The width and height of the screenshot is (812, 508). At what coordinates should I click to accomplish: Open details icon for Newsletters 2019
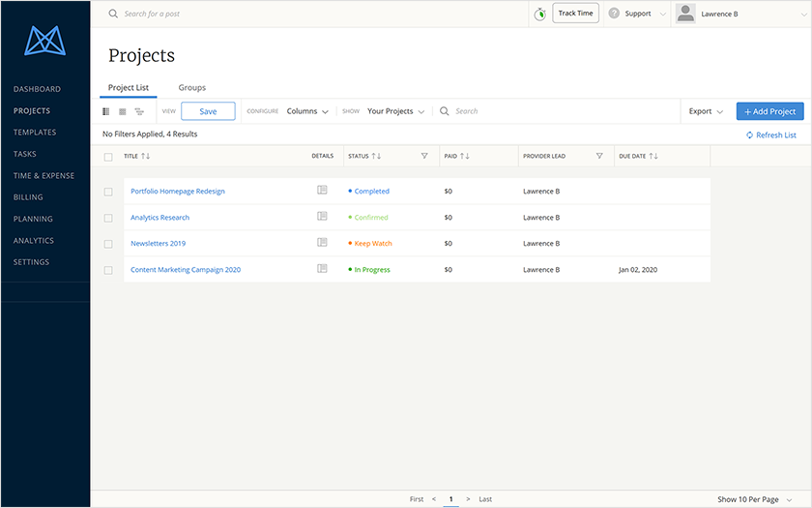pyautogui.click(x=322, y=242)
